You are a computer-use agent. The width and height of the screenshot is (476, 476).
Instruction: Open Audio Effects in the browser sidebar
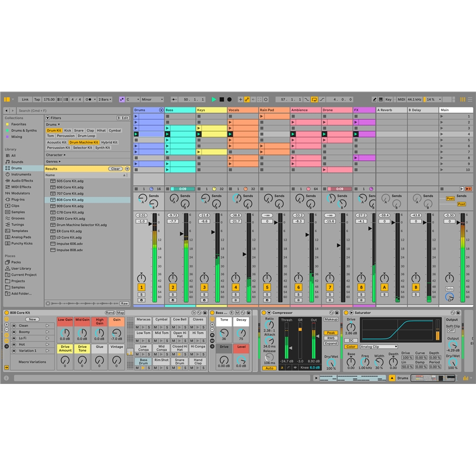(22, 180)
